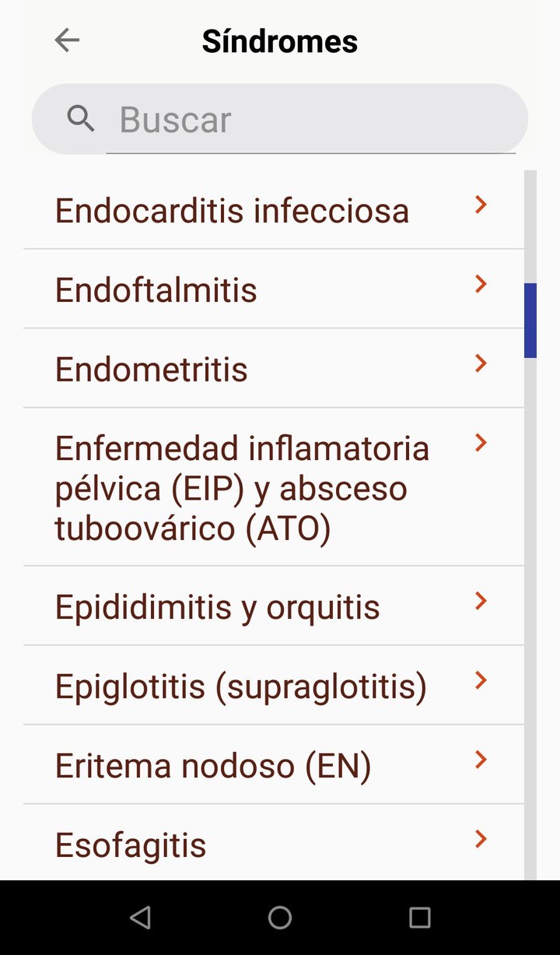Open Android recent apps square button
This screenshot has width=560, height=955.
coord(419,918)
